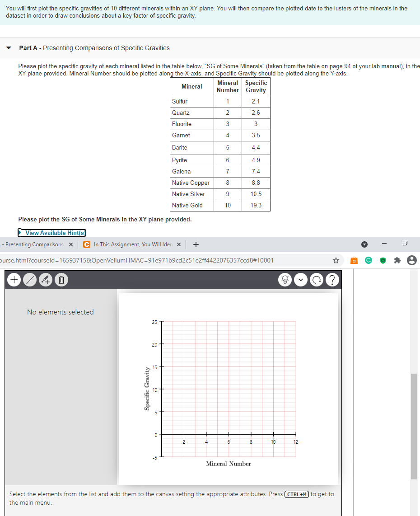Click the browser address bar URL
Screen dimensions: 420x516
(137, 260)
